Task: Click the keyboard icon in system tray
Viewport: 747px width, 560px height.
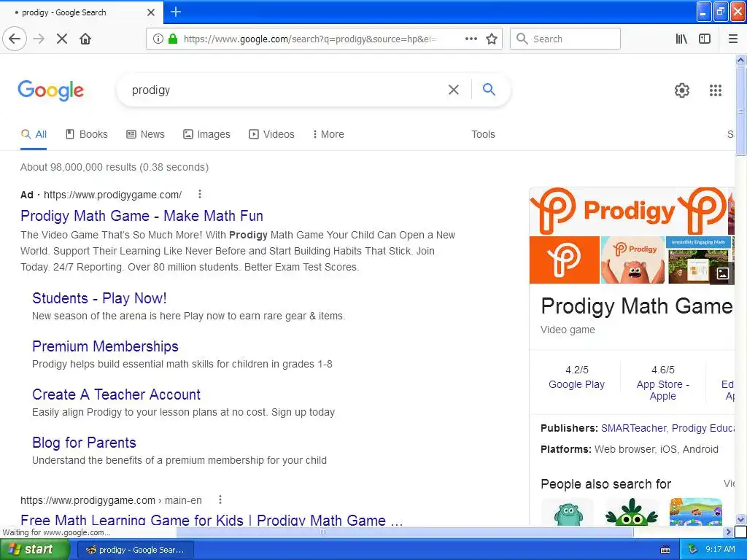Action: 665,550
